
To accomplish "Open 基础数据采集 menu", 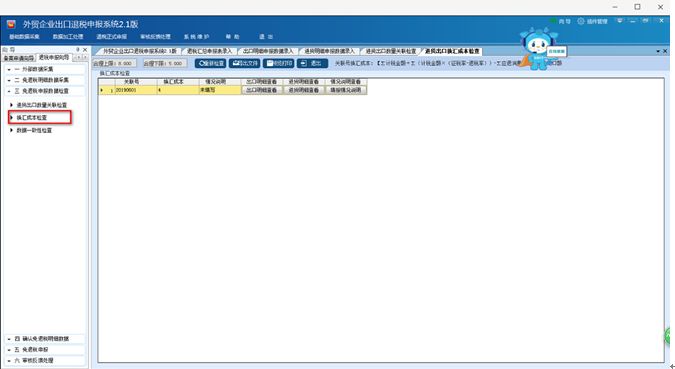I will coord(25,37).
